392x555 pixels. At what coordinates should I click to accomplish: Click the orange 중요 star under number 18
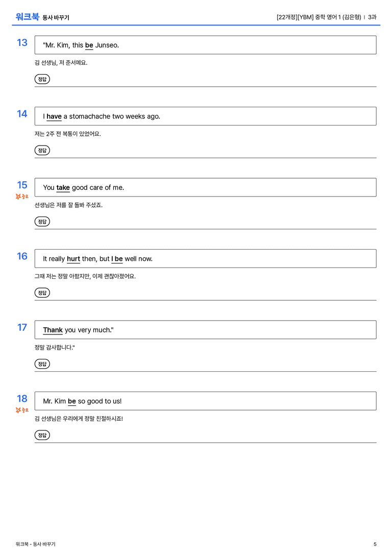click(22, 410)
